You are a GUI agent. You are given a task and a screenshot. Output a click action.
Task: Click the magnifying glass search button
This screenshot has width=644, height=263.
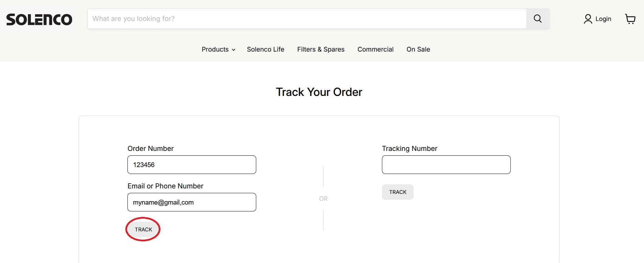(x=538, y=19)
